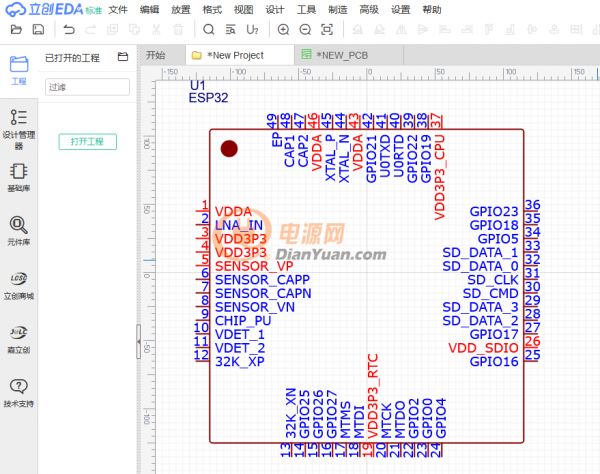Select the SENSOR_VP pin label
Image resolution: width=600 pixels, height=474 pixels.
(x=254, y=266)
